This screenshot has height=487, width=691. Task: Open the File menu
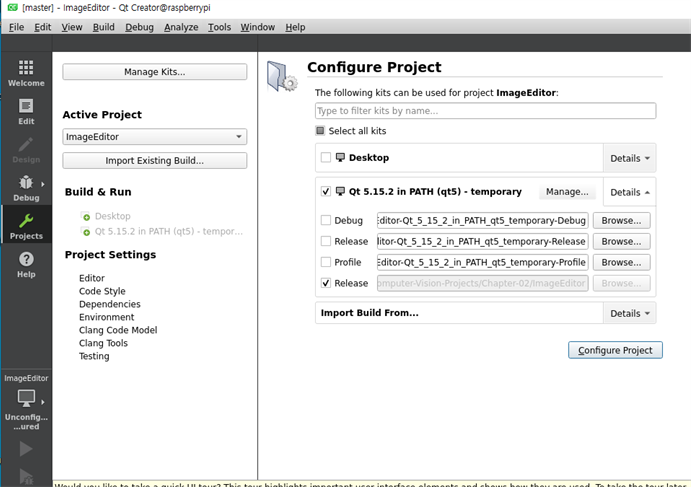[16, 27]
